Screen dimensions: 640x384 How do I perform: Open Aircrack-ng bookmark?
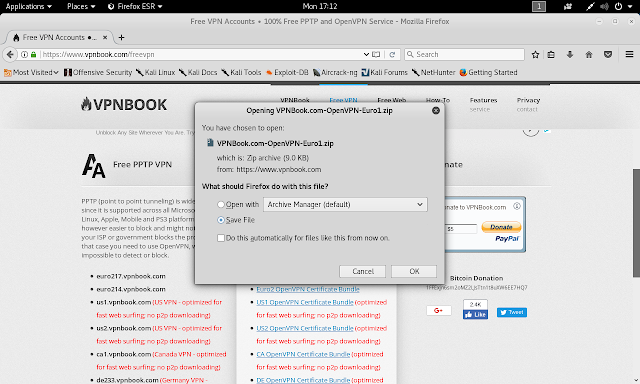pos(335,72)
